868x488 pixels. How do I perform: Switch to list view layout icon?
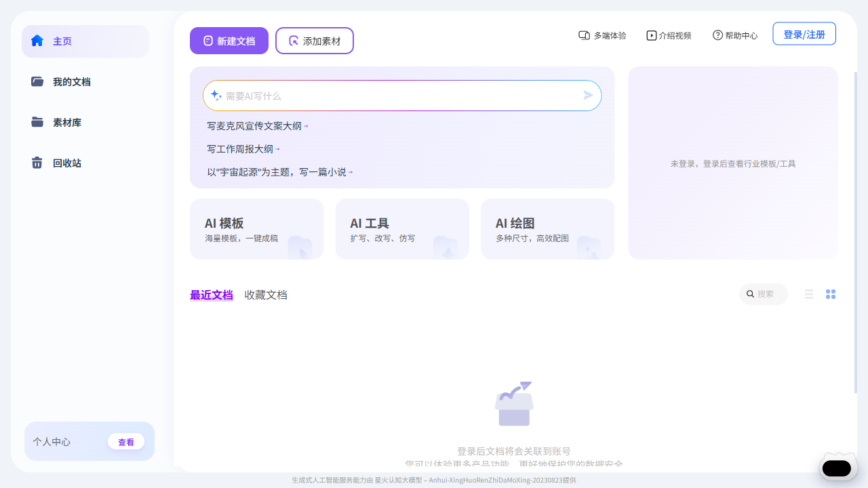[809, 294]
